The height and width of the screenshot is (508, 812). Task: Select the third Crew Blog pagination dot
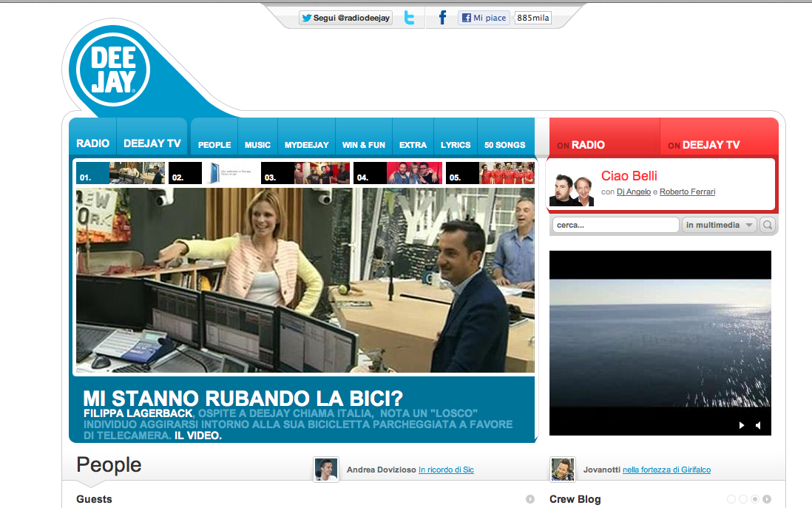click(755, 499)
